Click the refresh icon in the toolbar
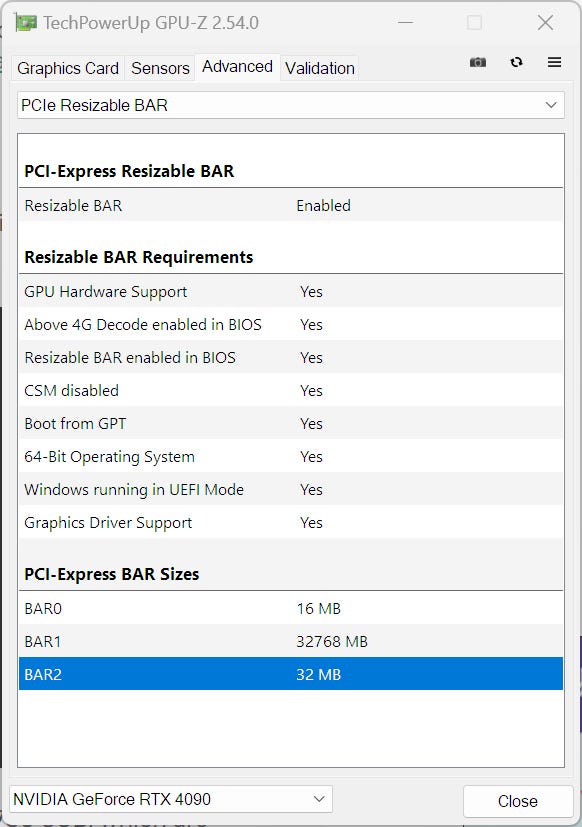The image size is (582, 827). pos(517,62)
